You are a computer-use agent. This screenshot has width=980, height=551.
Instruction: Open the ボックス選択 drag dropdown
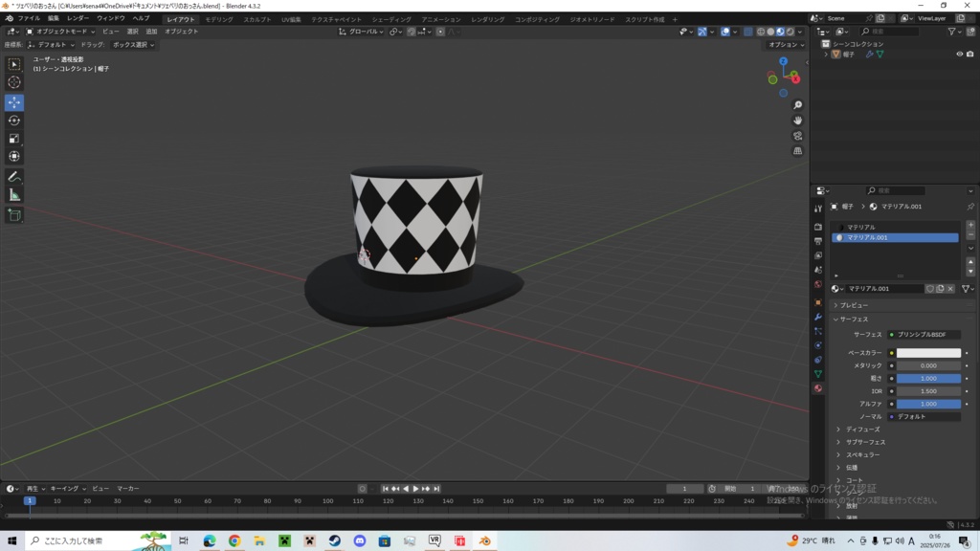coord(133,45)
